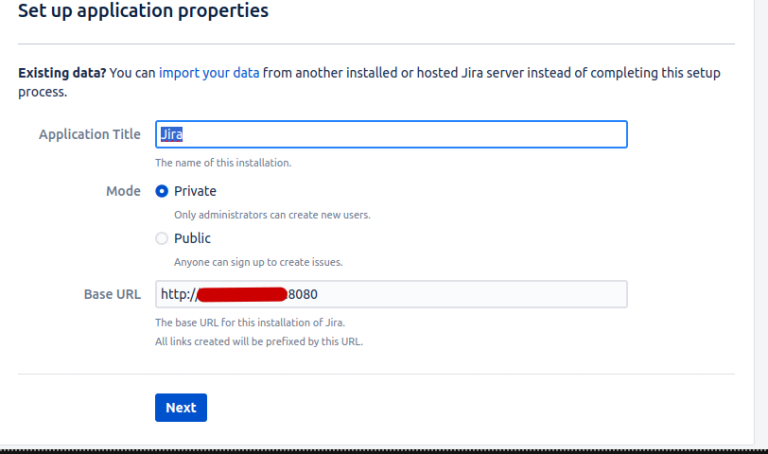Click the 'Set up application properties' heading
The height and width of the screenshot is (454, 768).
point(144,10)
